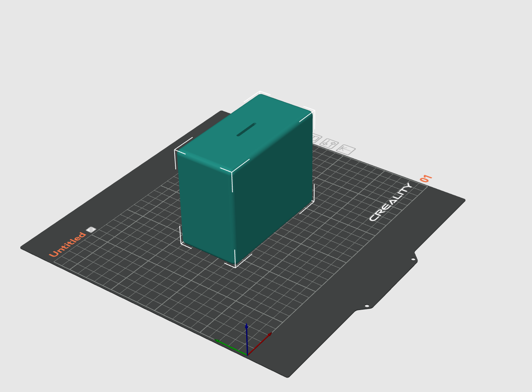
Task: Click the CREALITY logo on the build plate
Action: coord(391,201)
